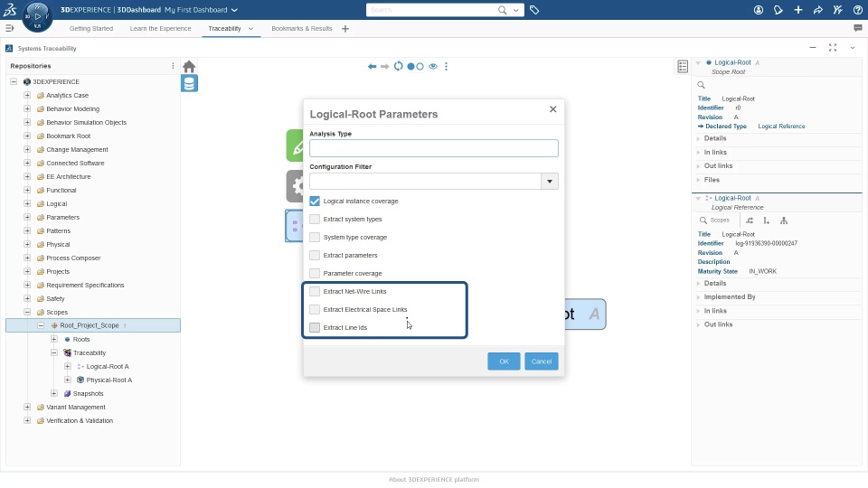The width and height of the screenshot is (868, 488).
Task: Expand the Snapshots node
Action: (x=54, y=393)
